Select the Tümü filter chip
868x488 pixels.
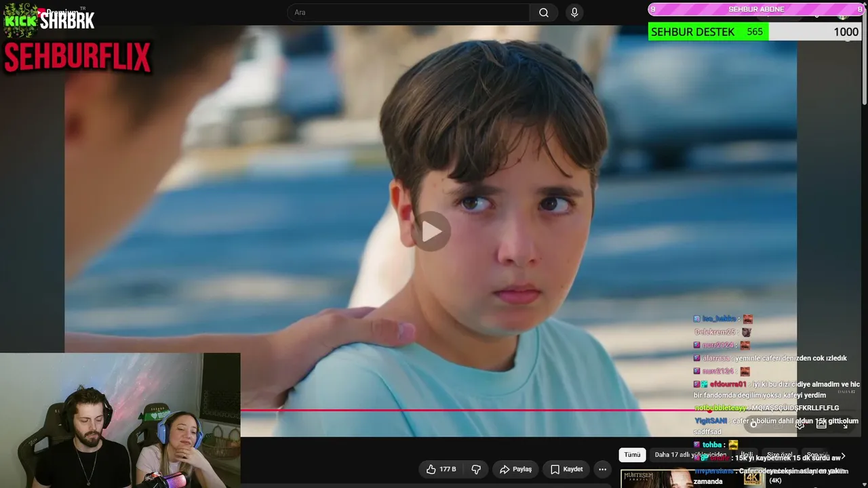(x=632, y=455)
